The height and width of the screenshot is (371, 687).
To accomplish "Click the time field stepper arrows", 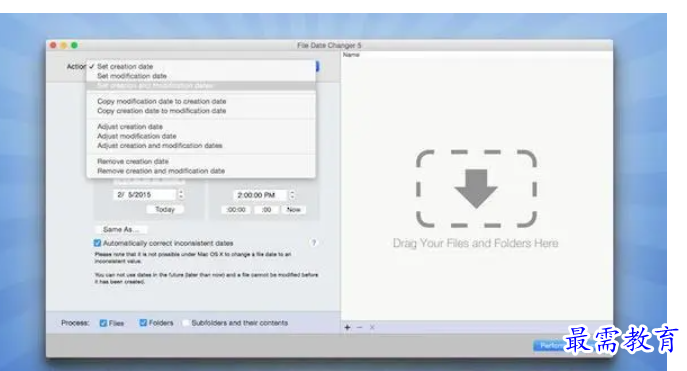I will 292,195.
